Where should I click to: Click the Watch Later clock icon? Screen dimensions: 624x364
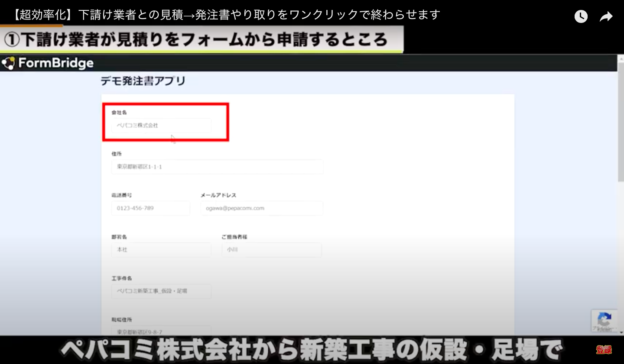[581, 16]
